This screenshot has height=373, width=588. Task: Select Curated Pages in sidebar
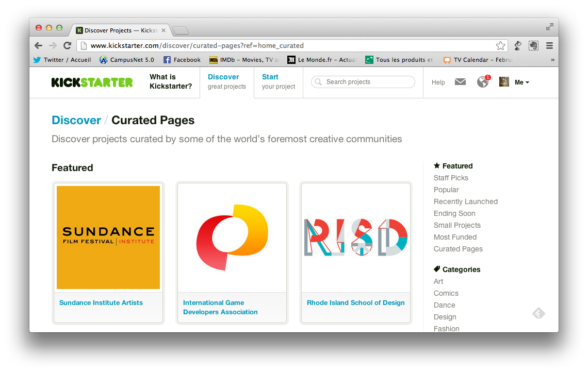pyautogui.click(x=458, y=249)
